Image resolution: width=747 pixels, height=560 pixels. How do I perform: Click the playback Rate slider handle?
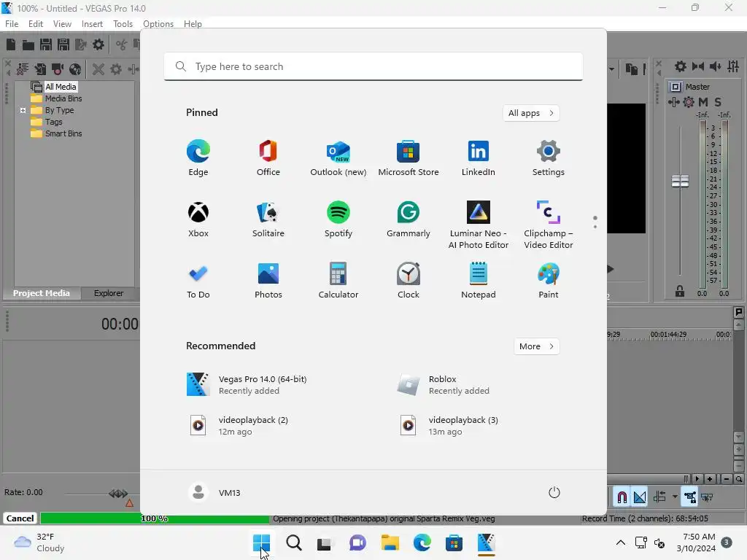118,494
